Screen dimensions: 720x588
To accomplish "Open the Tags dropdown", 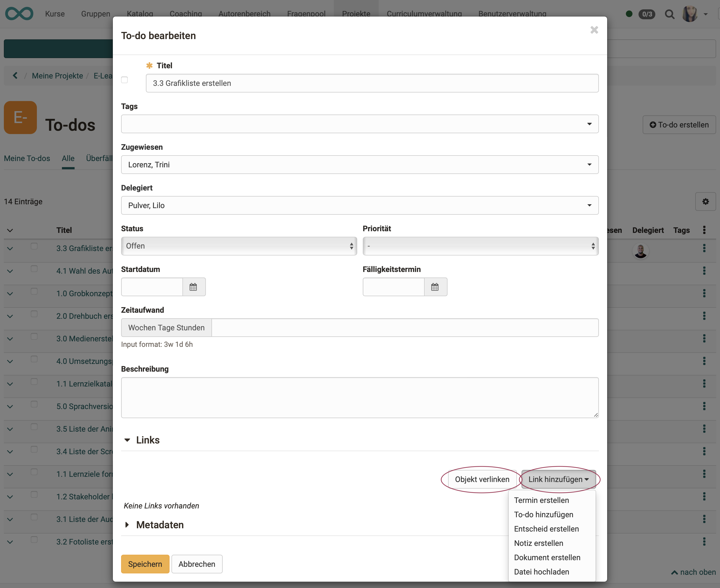I will point(359,124).
